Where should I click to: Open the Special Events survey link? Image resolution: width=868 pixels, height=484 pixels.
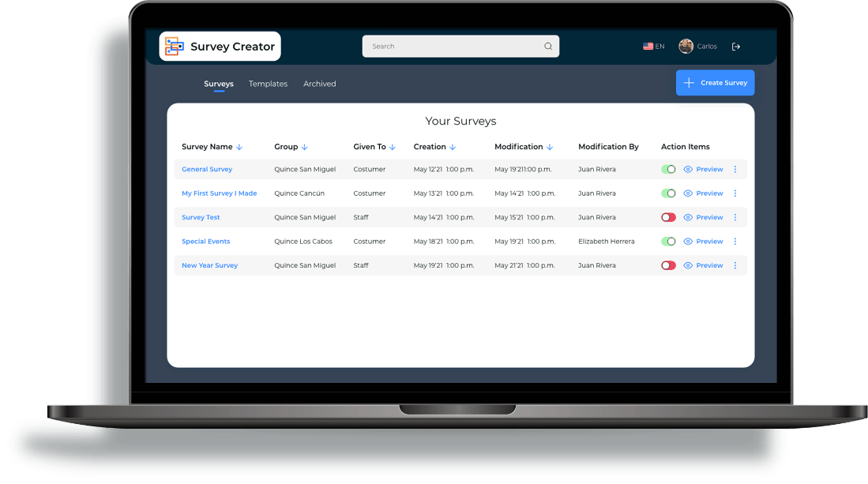[205, 241]
